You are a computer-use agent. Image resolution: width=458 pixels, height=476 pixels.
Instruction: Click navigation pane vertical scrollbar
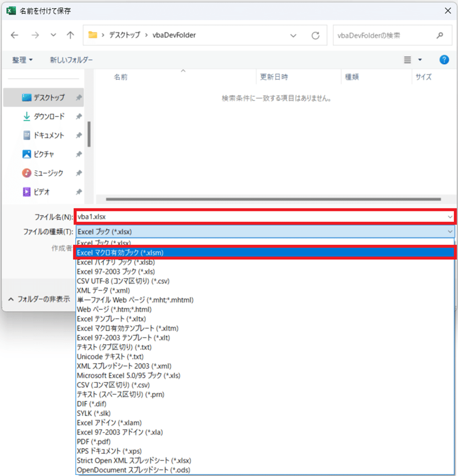pos(89,134)
